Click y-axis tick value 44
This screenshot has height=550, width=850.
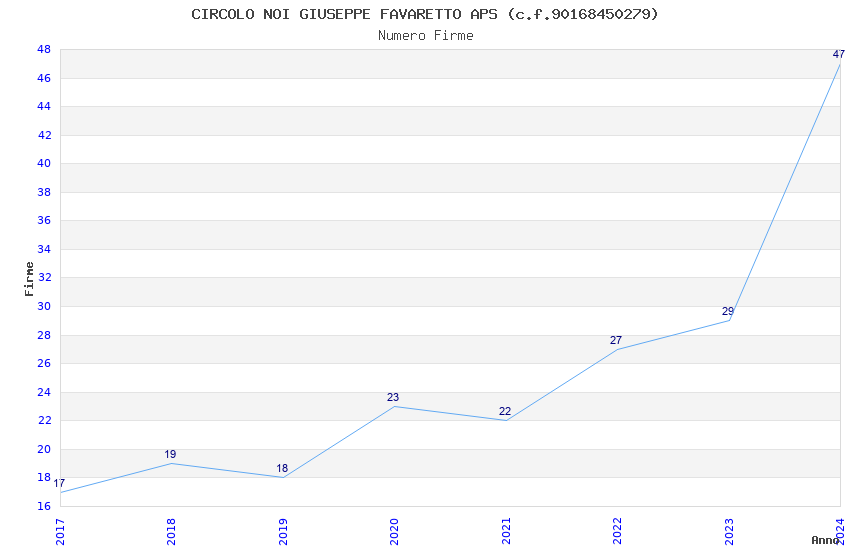click(x=44, y=106)
